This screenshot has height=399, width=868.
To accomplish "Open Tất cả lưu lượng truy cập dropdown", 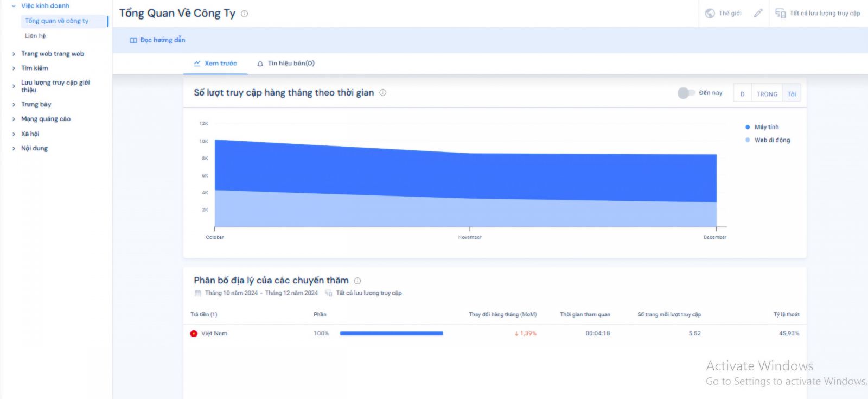I will (818, 13).
